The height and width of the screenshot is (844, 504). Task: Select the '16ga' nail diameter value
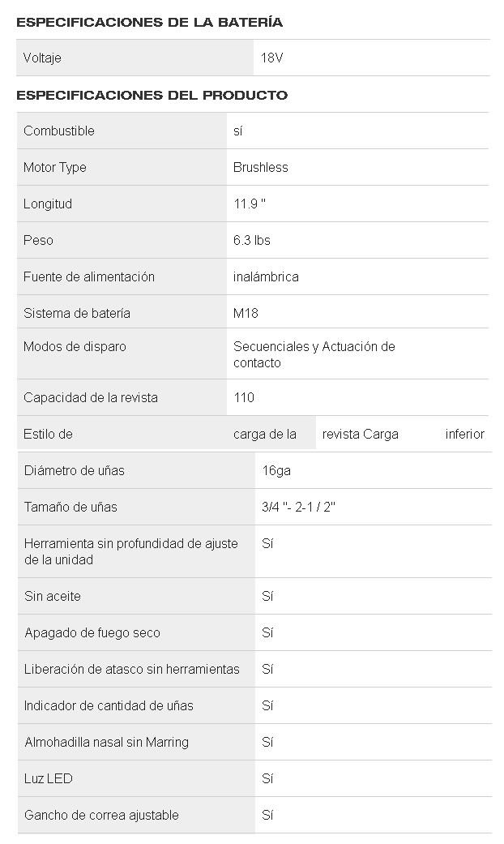(276, 470)
